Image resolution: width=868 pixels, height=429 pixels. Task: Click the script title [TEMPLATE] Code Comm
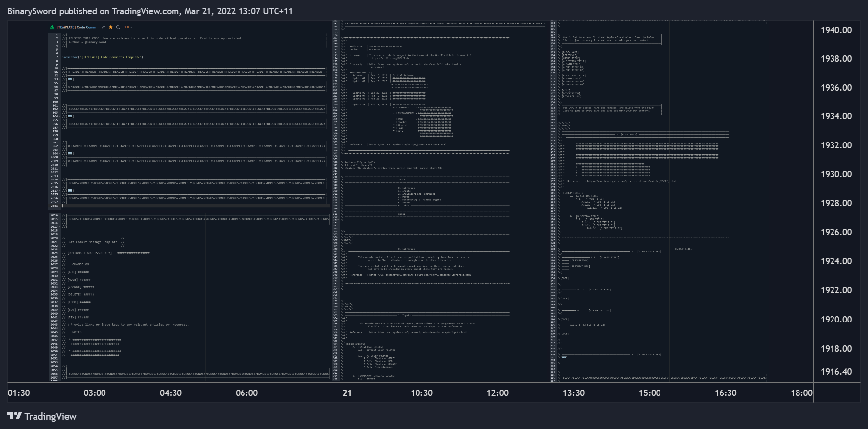[x=76, y=27]
